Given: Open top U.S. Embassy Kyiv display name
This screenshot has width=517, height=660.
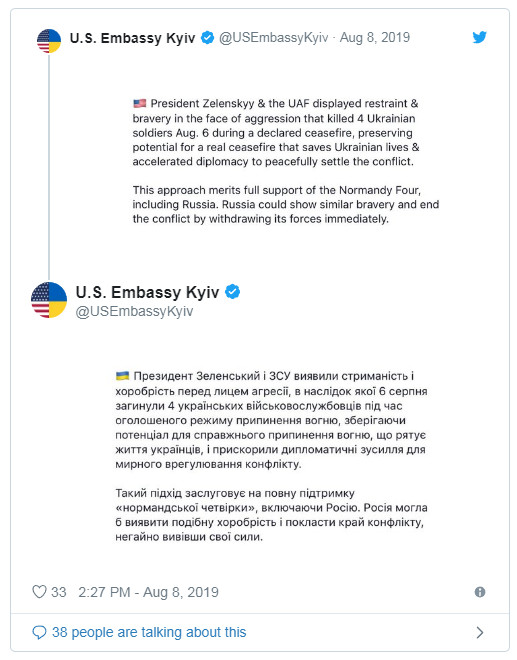Looking at the screenshot, I should tap(132, 38).
